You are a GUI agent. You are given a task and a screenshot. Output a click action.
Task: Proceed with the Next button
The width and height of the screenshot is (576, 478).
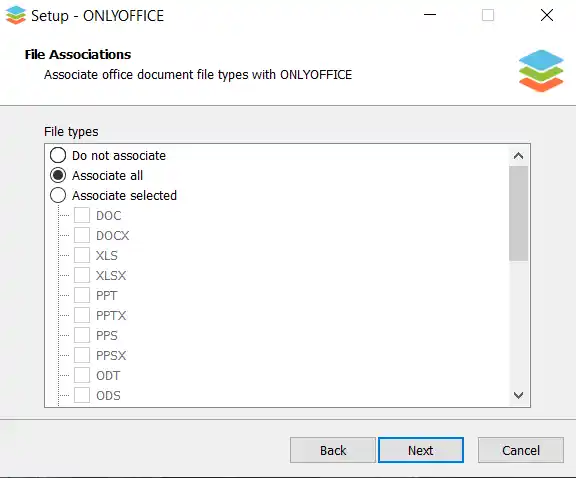tap(421, 450)
